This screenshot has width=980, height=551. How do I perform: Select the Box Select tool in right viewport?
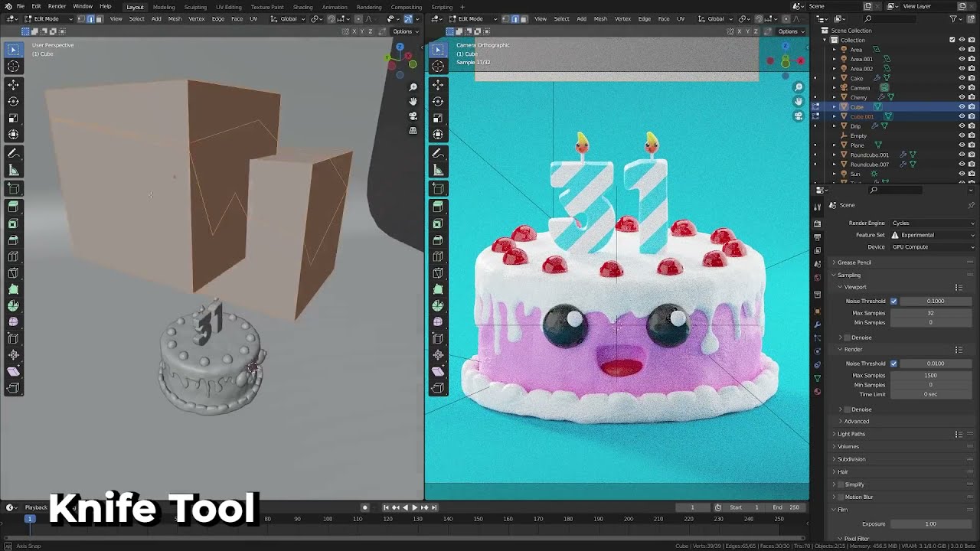tap(438, 50)
